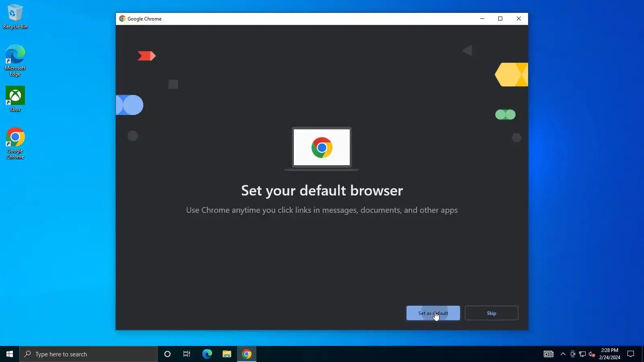
Task: Open the network status tray icon
Action: 582,354
